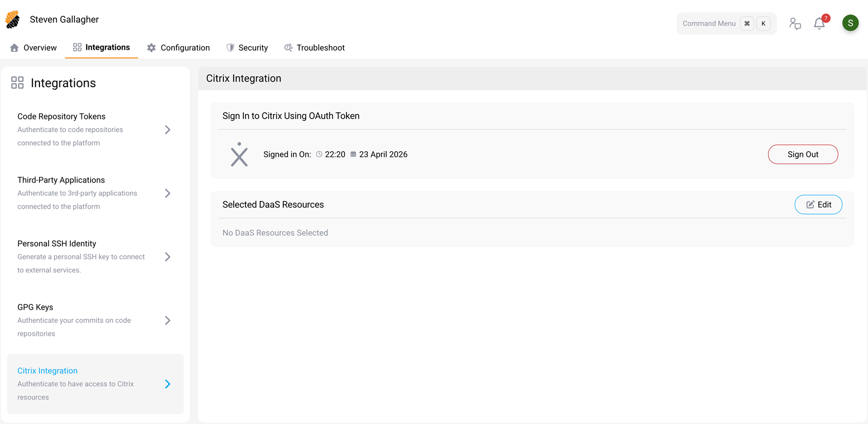Image resolution: width=868 pixels, height=424 pixels.
Task: Click the Command key symbol badge
Action: 747,24
